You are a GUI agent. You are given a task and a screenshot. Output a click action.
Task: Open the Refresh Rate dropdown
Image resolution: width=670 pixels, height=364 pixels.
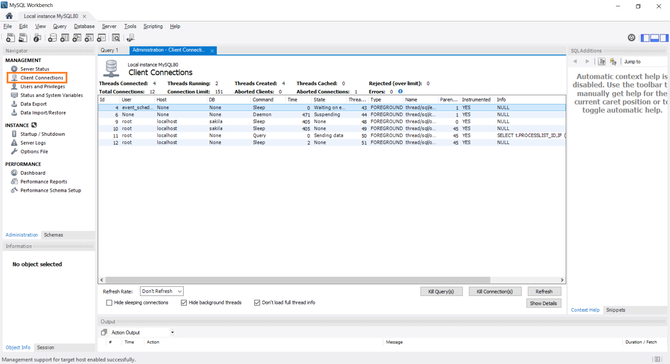[x=162, y=291]
